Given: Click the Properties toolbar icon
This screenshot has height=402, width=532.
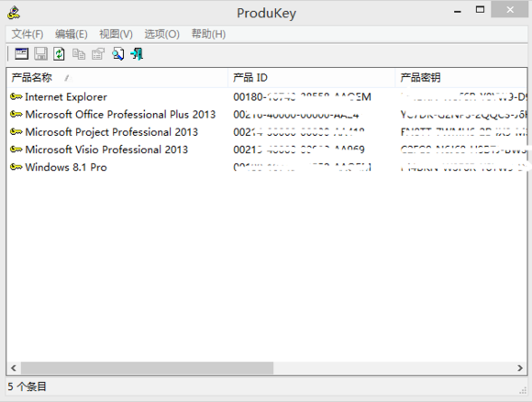Looking at the screenshot, I should (98, 54).
